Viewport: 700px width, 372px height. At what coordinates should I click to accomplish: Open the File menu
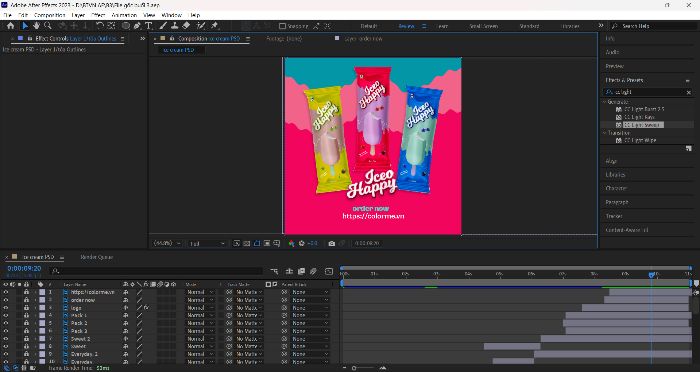(8, 15)
